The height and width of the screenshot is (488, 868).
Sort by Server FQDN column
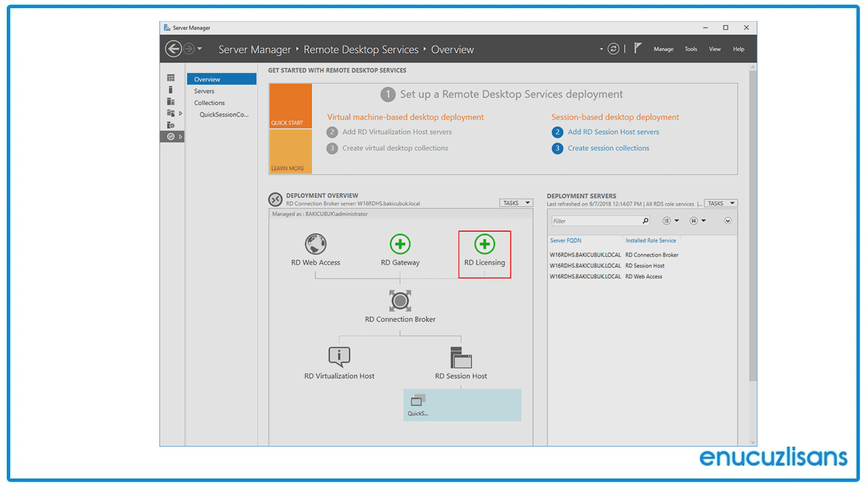[566, 241]
